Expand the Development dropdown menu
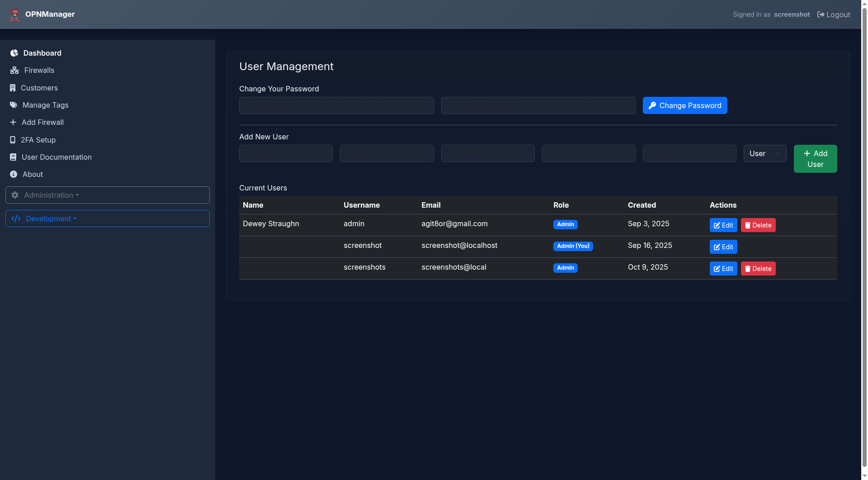Image resolution: width=868 pixels, height=480 pixels. [x=107, y=219]
